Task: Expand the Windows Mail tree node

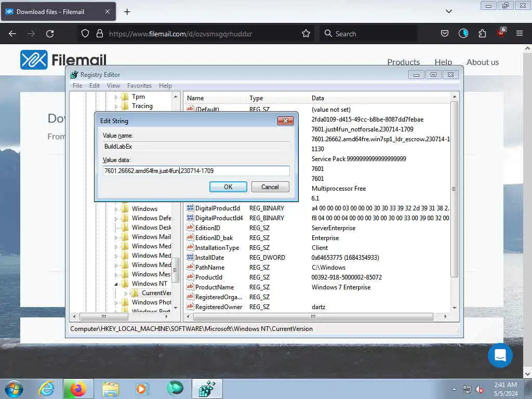Action: point(116,237)
